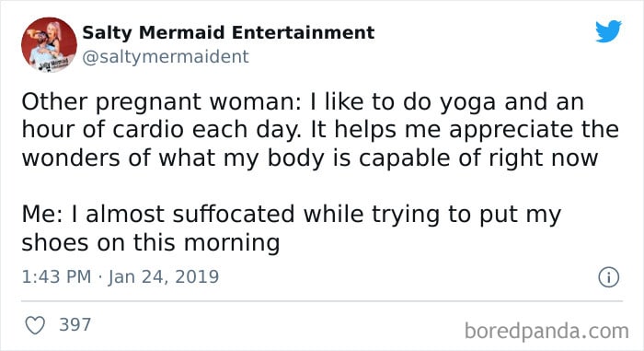Like the tweet with the heart icon
644x351 pixels.
[x=35, y=325]
